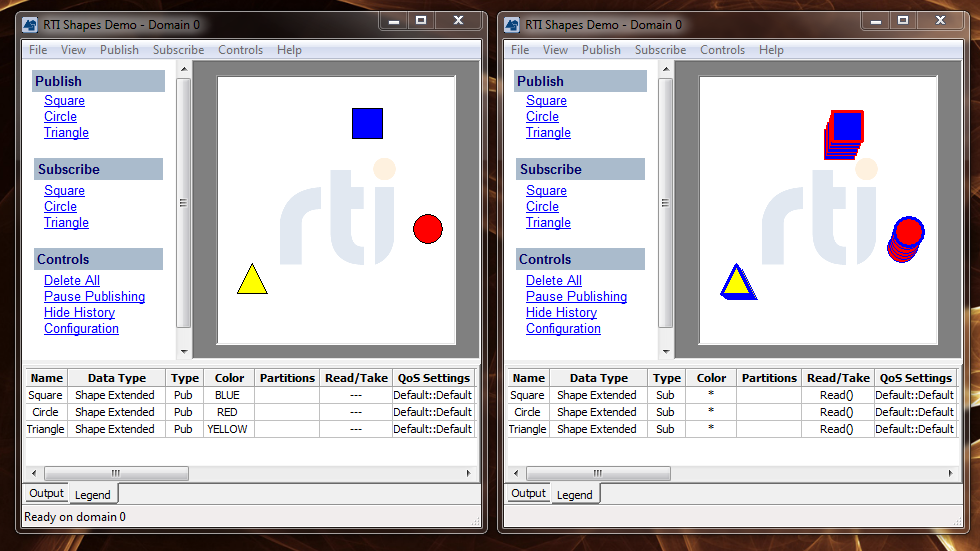
Task: Open Publish menu in right window
Action: click(x=601, y=50)
